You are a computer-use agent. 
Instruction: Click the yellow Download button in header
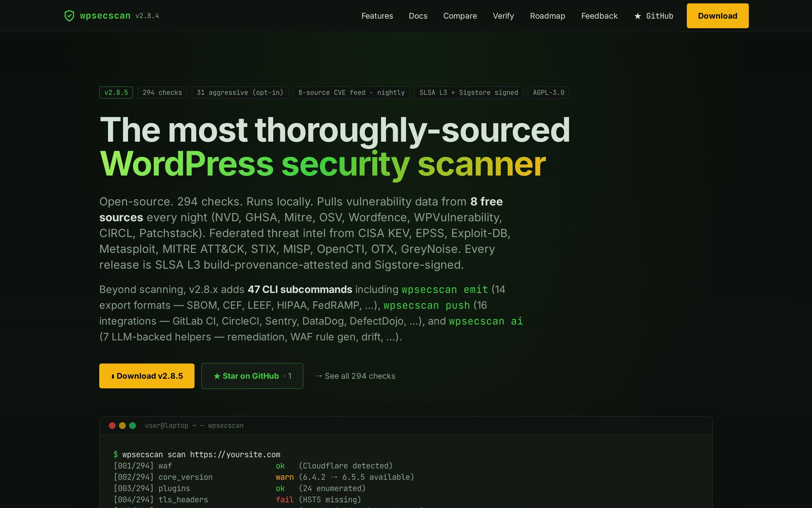(717, 16)
